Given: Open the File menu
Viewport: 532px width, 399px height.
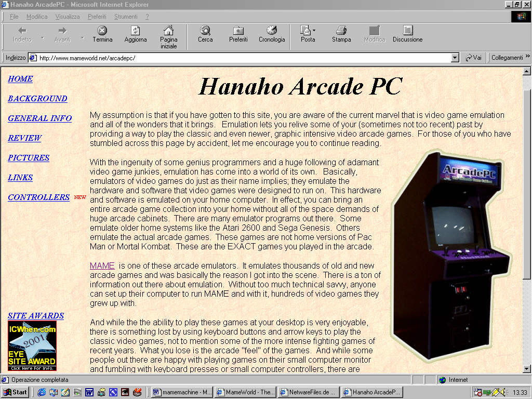Looking at the screenshot, I should (14, 17).
